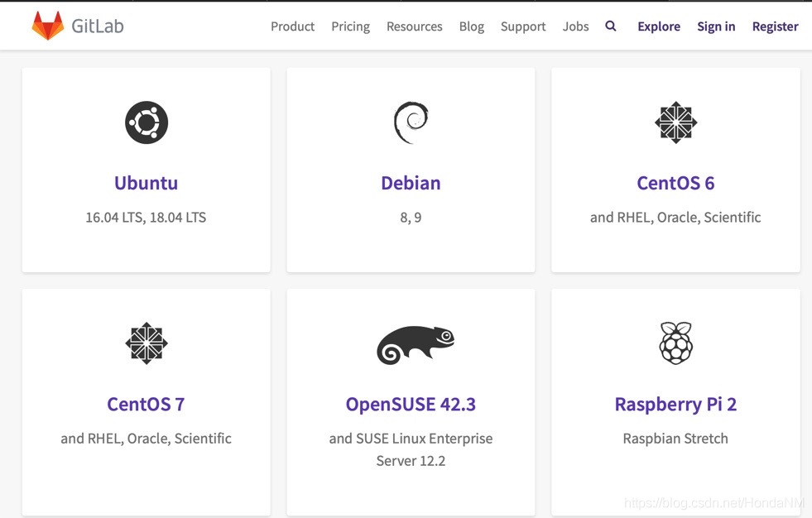
Task: Click the Raspberry Pi logo icon
Action: pos(675,343)
